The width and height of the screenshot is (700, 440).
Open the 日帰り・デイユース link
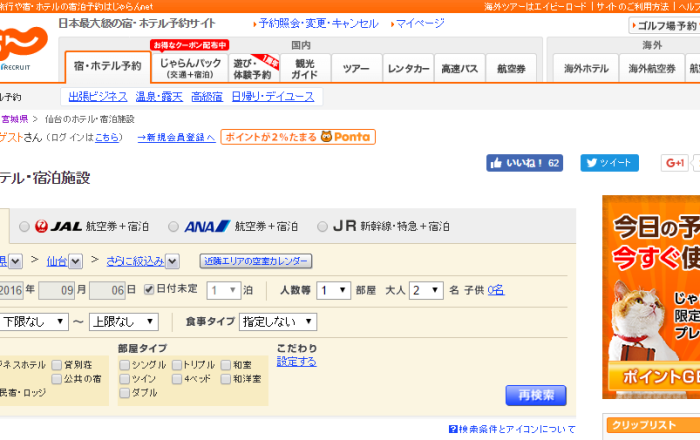pos(273,96)
